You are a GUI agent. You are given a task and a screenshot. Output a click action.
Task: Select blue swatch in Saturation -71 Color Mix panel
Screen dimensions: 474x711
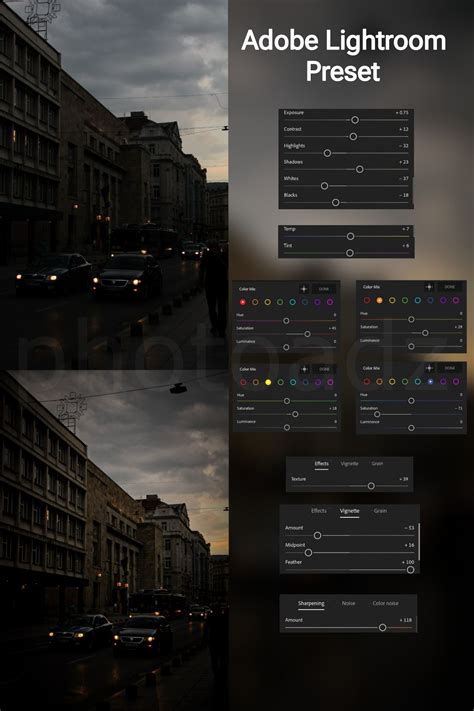point(430,381)
